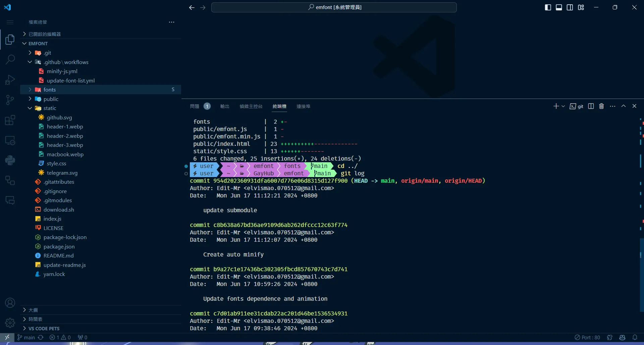The height and width of the screenshot is (345, 644).
Task: Collapse the static folder
Action: pos(101,108)
